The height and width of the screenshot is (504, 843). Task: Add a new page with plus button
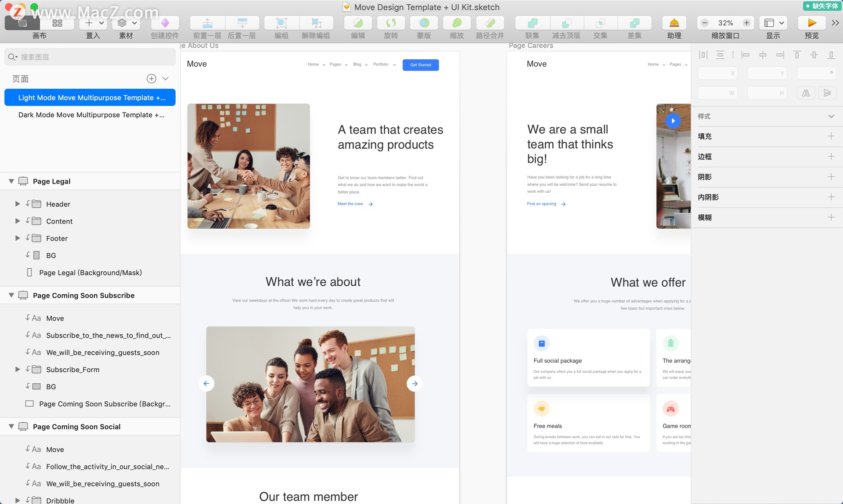click(x=151, y=79)
